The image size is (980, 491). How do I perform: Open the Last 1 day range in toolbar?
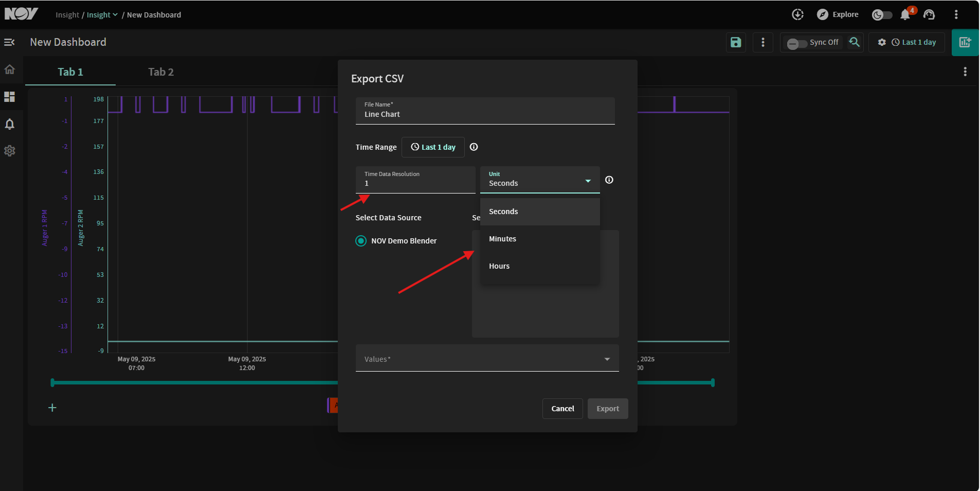coord(914,42)
